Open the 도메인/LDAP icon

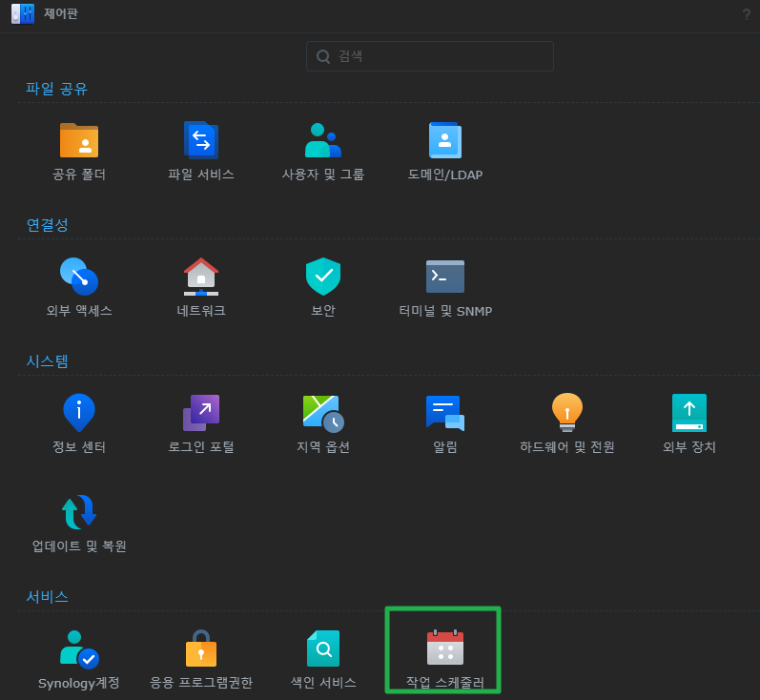click(445, 140)
